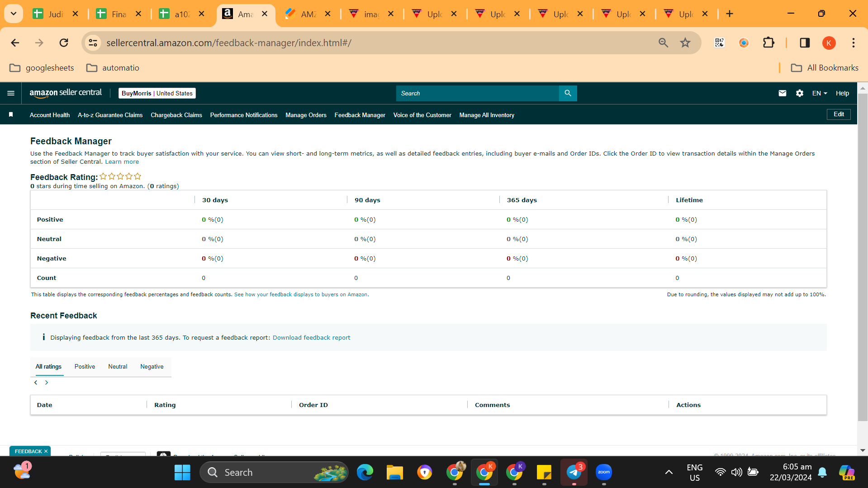Open the notifications bell in taskbar
868x488 pixels.
[822, 472]
